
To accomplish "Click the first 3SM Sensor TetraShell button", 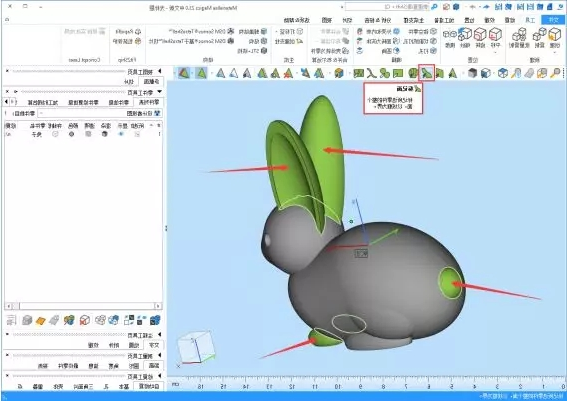I will point(201,32).
